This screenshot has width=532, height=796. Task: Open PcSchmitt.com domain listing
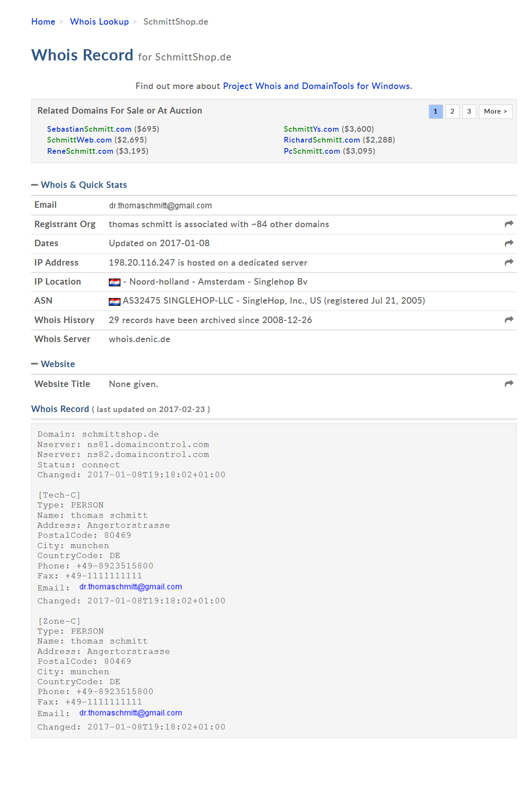(312, 151)
